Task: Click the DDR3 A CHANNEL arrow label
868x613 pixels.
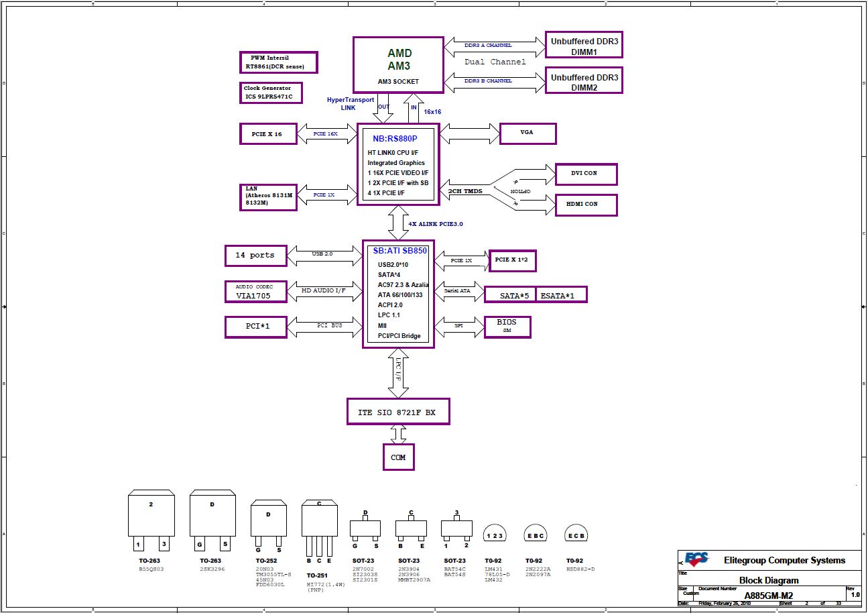Action: (488, 46)
